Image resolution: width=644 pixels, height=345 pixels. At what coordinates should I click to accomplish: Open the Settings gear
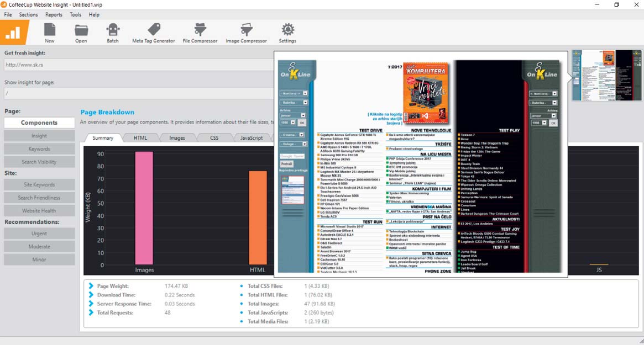point(287,33)
